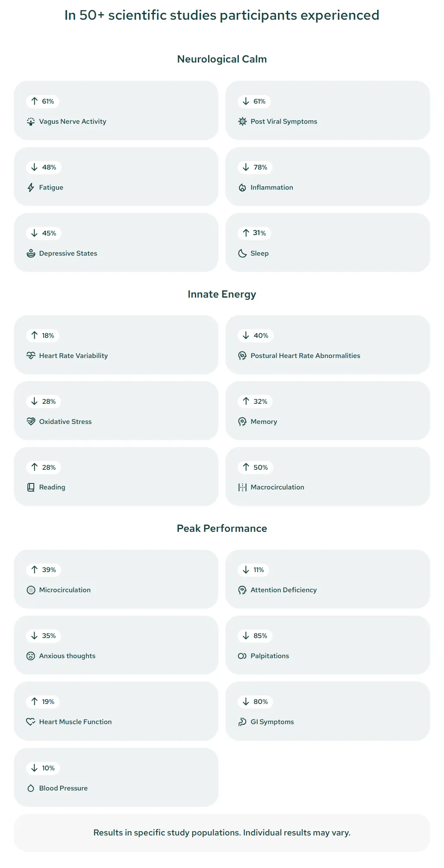Image resolution: width=444 pixels, height=868 pixels.
Task: Click the GI Symptoms icon
Action: [x=242, y=722]
